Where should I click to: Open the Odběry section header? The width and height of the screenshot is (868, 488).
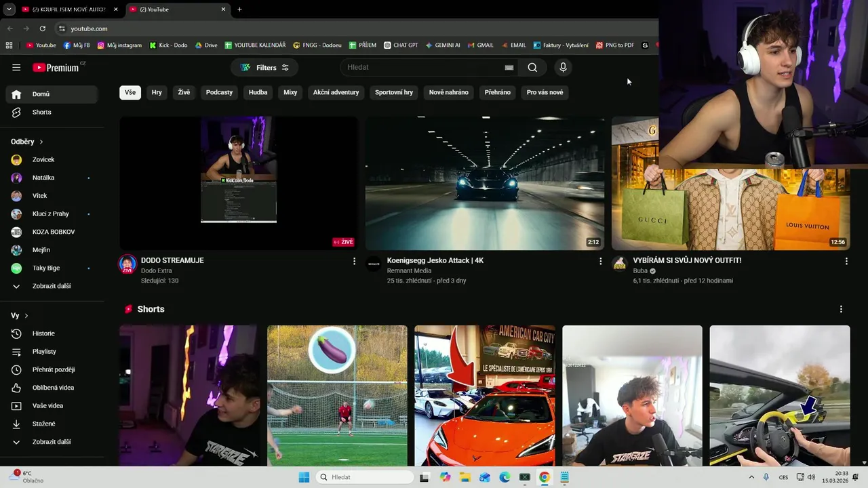point(27,142)
